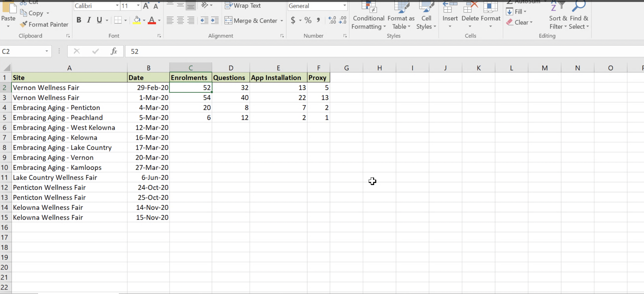Click the Comma Style icon
This screenshot has height=294, width=644.
(x=318, y=20)
